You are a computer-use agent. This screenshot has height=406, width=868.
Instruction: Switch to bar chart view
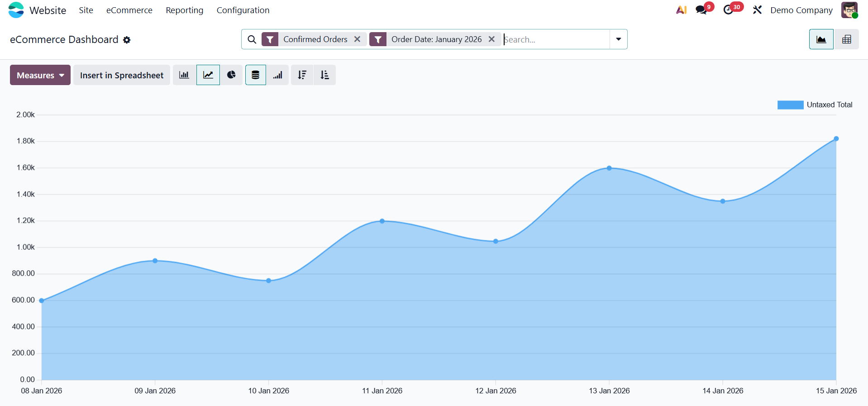click(184, 75)
